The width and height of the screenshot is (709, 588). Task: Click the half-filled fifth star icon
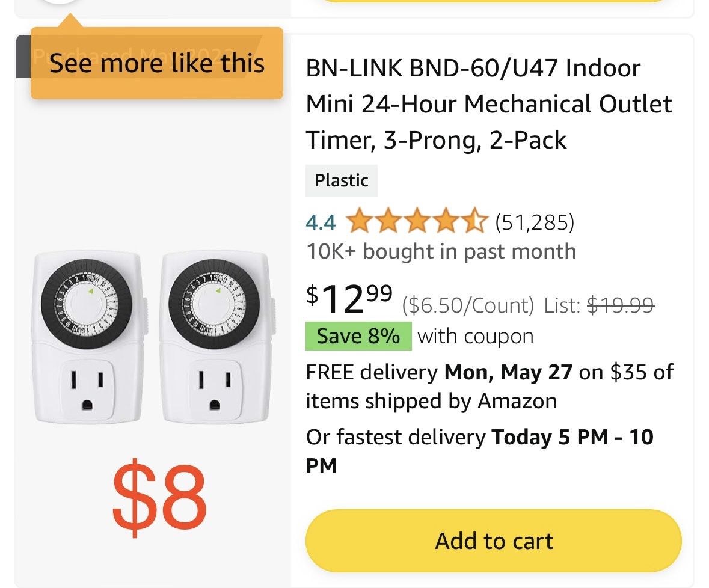473,221
